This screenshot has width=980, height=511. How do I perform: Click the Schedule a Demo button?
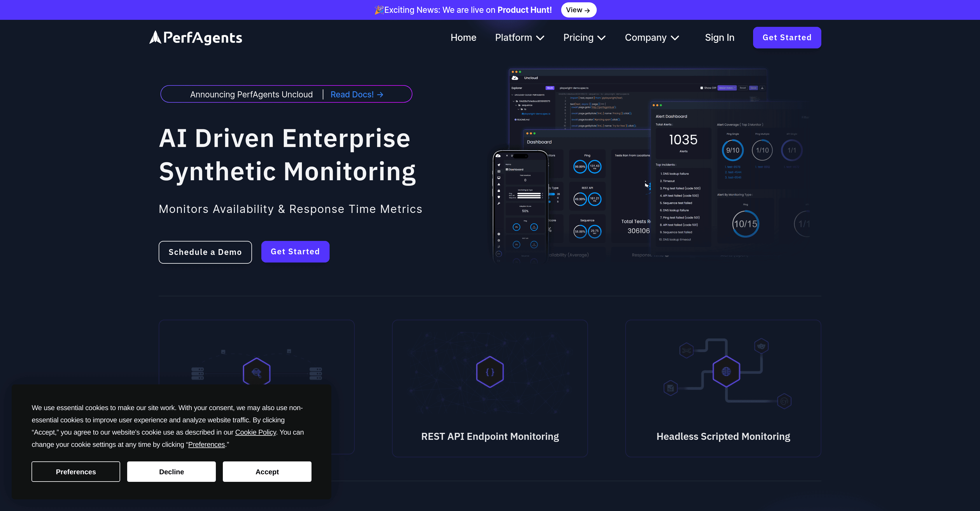pos(205,252)
